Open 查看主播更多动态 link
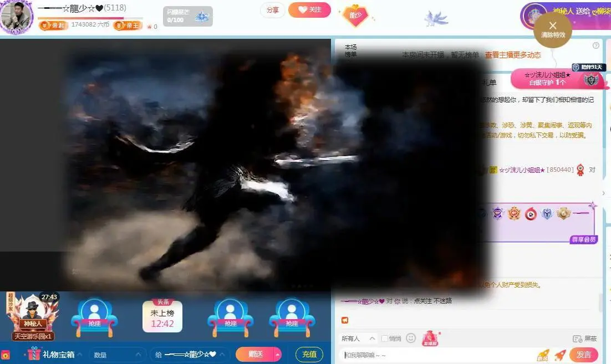 (513, 55)
